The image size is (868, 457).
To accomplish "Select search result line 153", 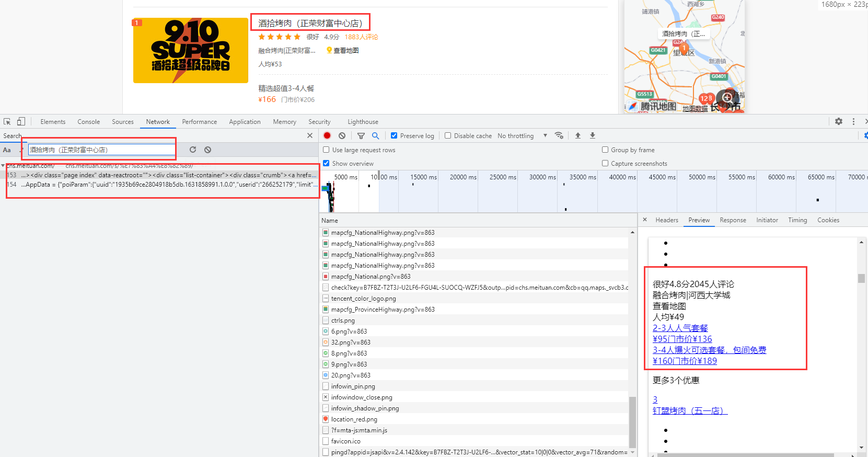I will pos(160,175).
